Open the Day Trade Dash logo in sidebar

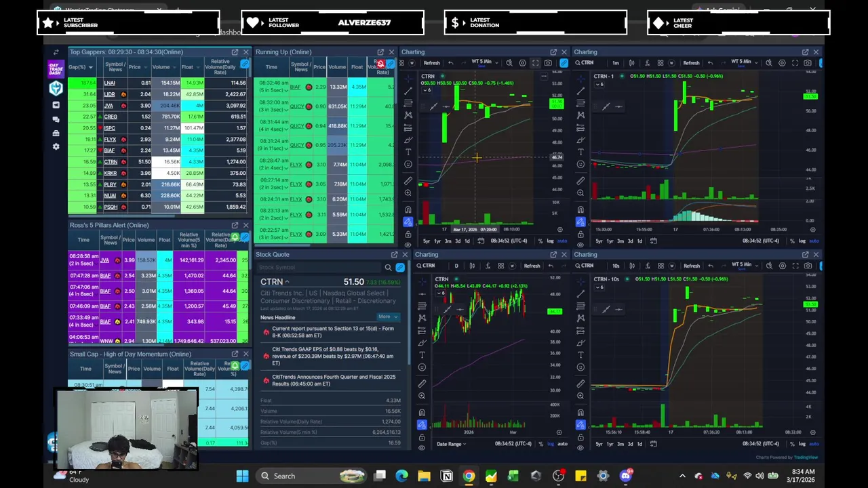tap(56, 68)
